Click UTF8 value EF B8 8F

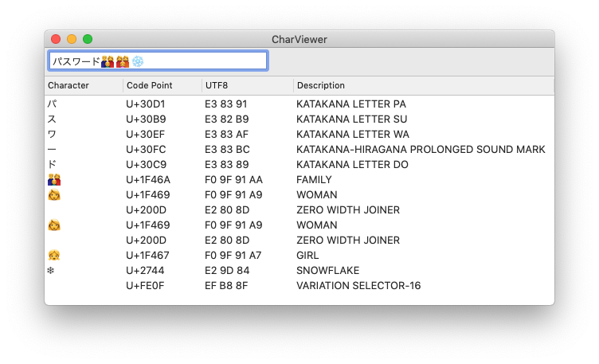pos(226,286)
